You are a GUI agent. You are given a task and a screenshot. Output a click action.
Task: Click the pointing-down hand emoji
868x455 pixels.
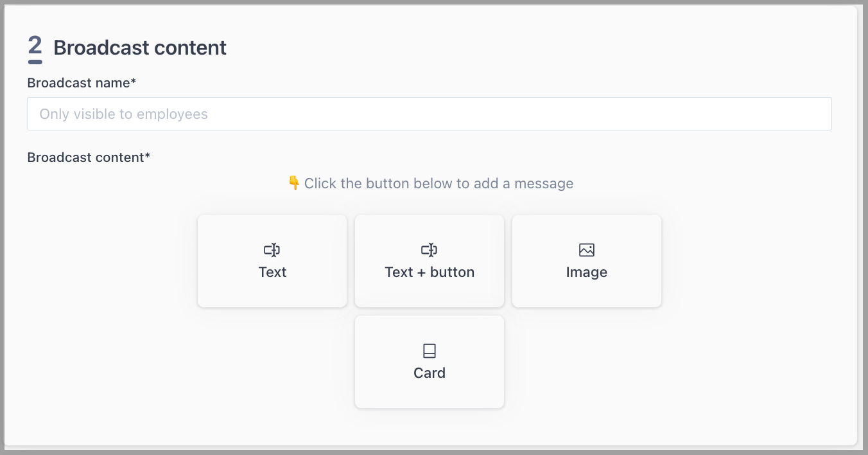[294, 183]
